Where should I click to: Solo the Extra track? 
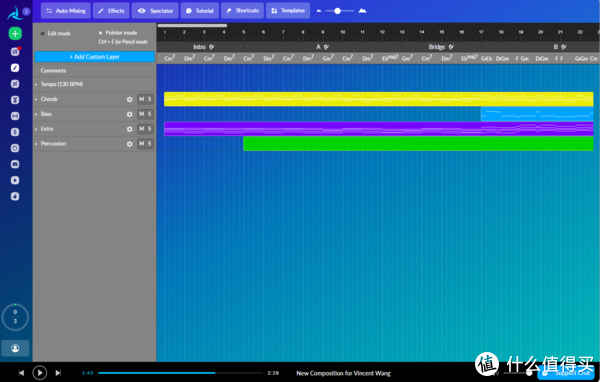click(150, 129)
